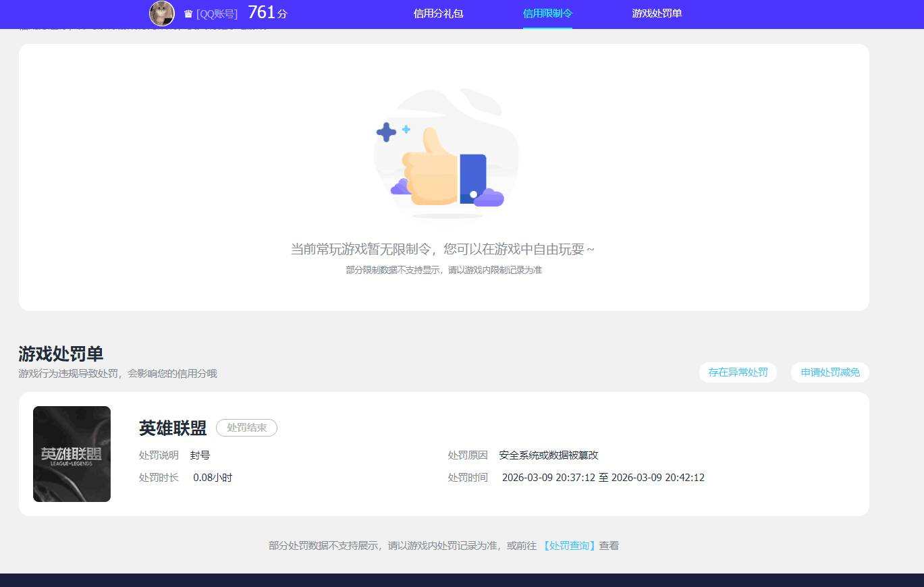Click the penalty time range 2026-03-09 text
Image resolution: width=924 pixels, height=587 pixels.
point(603,478)
